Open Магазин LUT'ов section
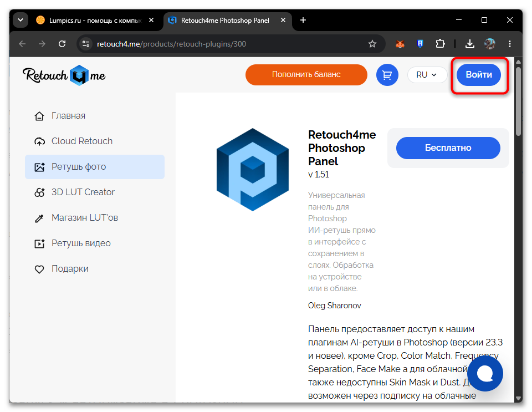532x412 pixels. click(95, 217)
